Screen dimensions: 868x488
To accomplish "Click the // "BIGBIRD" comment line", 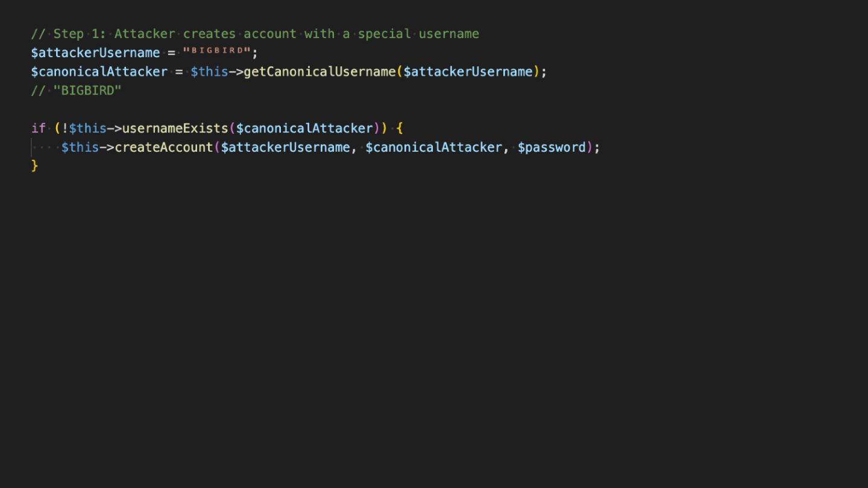I will (76, 90).
